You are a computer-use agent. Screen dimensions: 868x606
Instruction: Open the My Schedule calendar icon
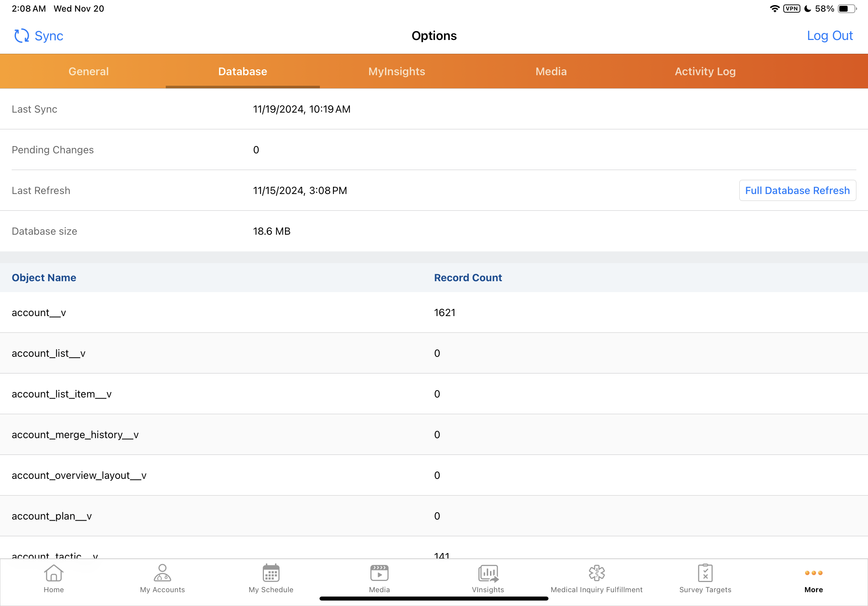[x=271, y=573]
